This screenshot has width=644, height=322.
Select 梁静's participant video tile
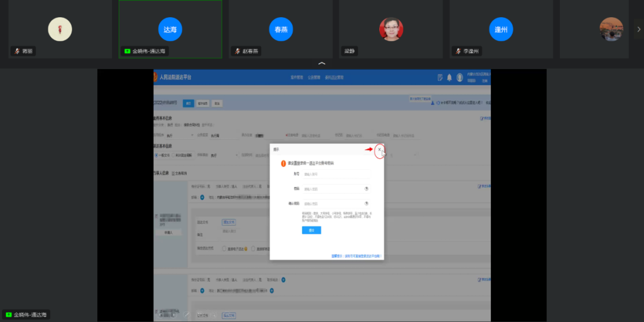(x=391, y=29)
